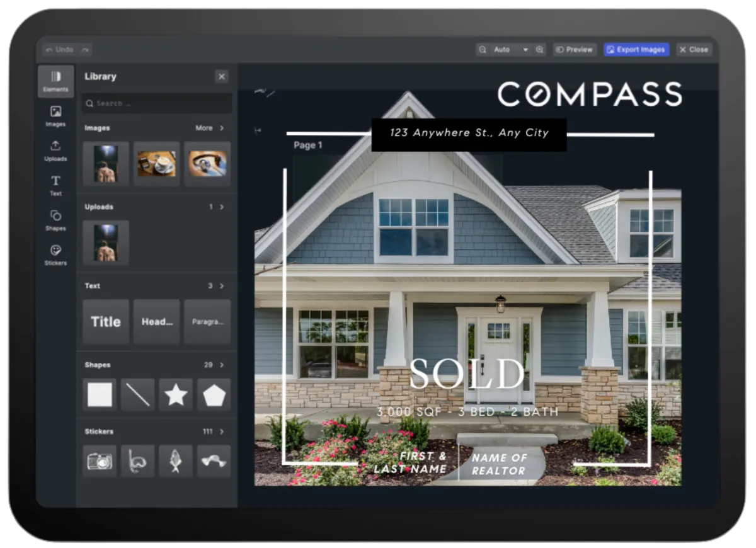Add the camera sticker

[x=100, y=462]
